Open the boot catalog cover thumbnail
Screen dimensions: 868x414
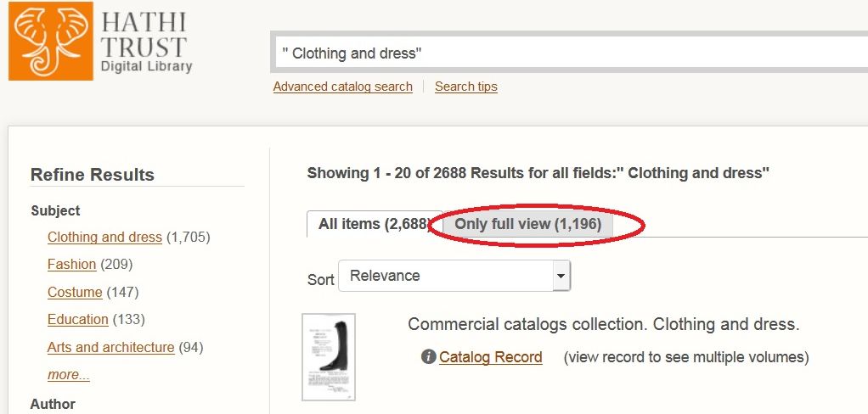pyautogui.click(x=329, y=357)
